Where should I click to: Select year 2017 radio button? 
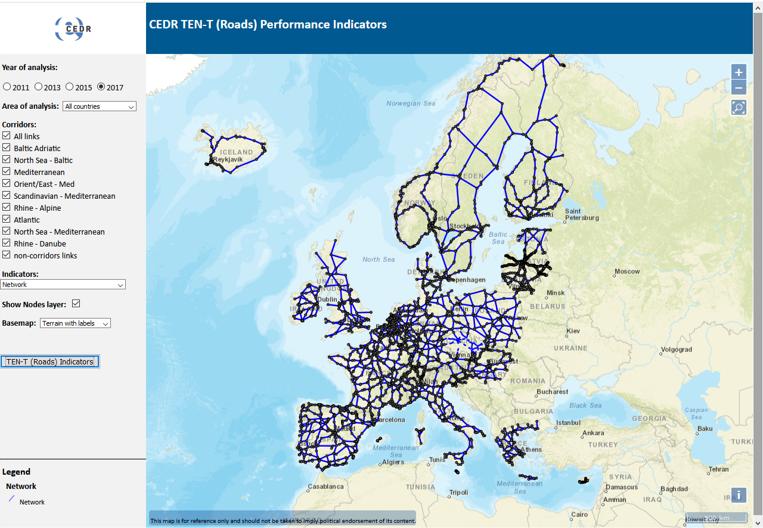(x=101, y=87)
